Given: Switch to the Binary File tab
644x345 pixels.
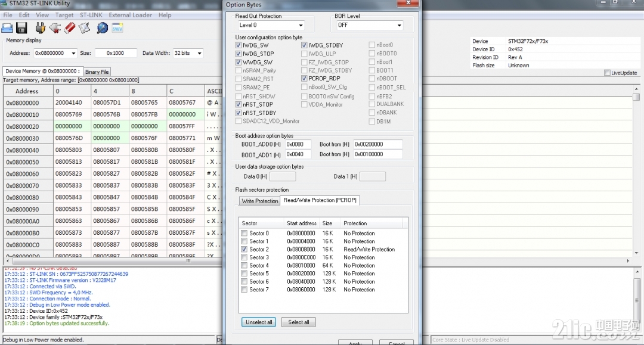Looking at the screenshot, I should click(x=97, y=72).
